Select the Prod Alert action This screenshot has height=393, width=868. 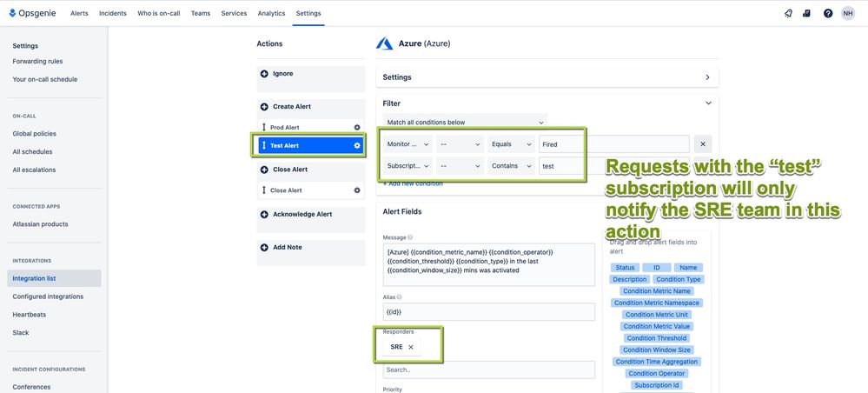310,128
